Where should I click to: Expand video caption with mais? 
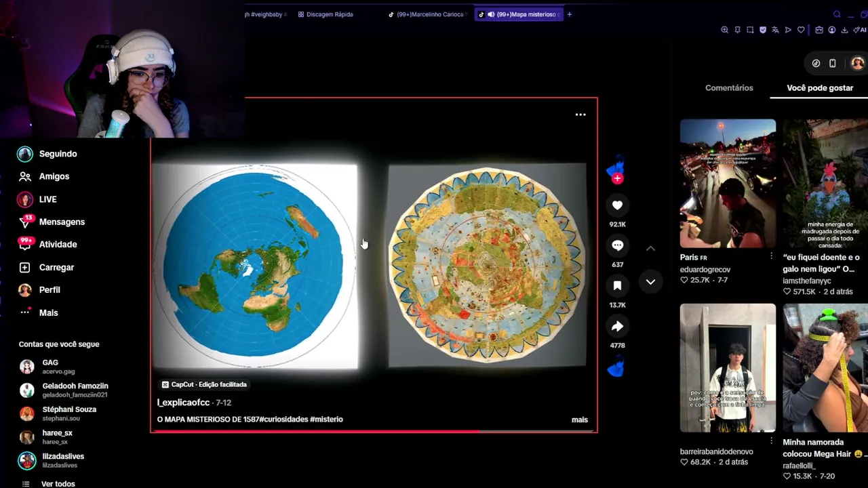coord(580,420)
